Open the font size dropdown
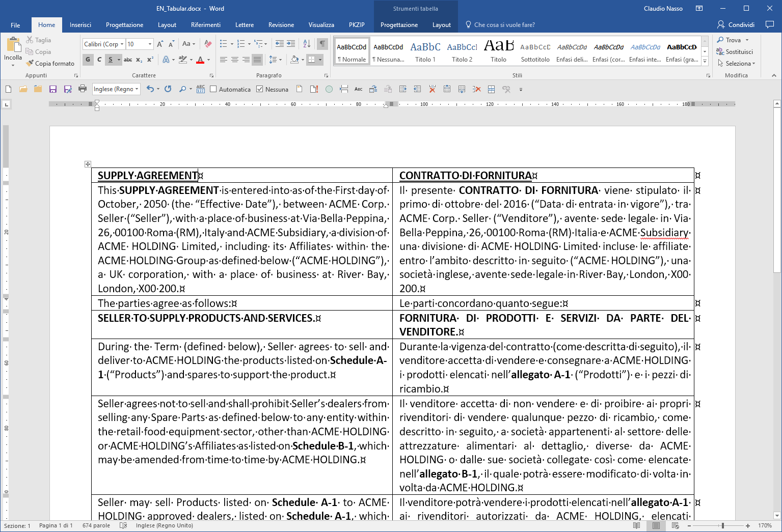The image size is (782, 532). tap(150, 44)
